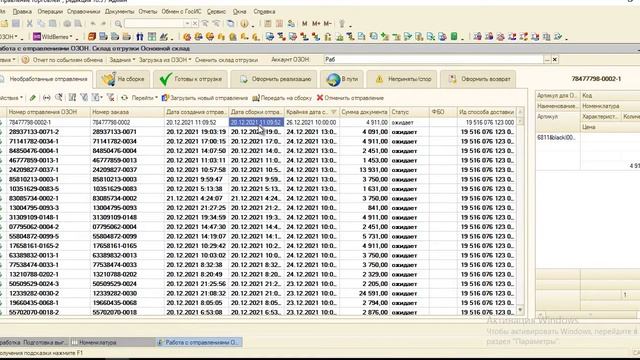Click the blue binoculars-like figures icon
The width and height of the screenshot is (640, 360).
(x=140, y=37)
